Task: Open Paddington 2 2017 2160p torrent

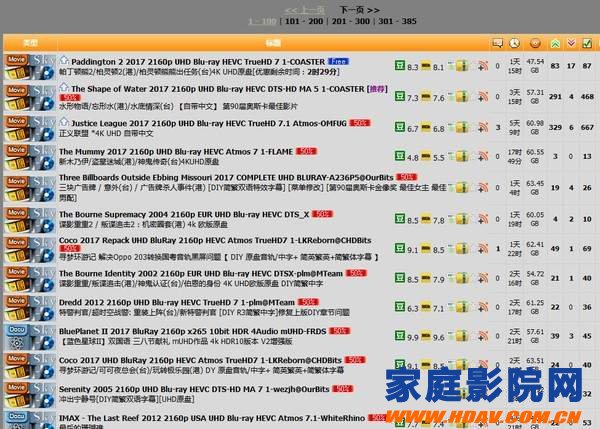Action: [x=198, y=62]
